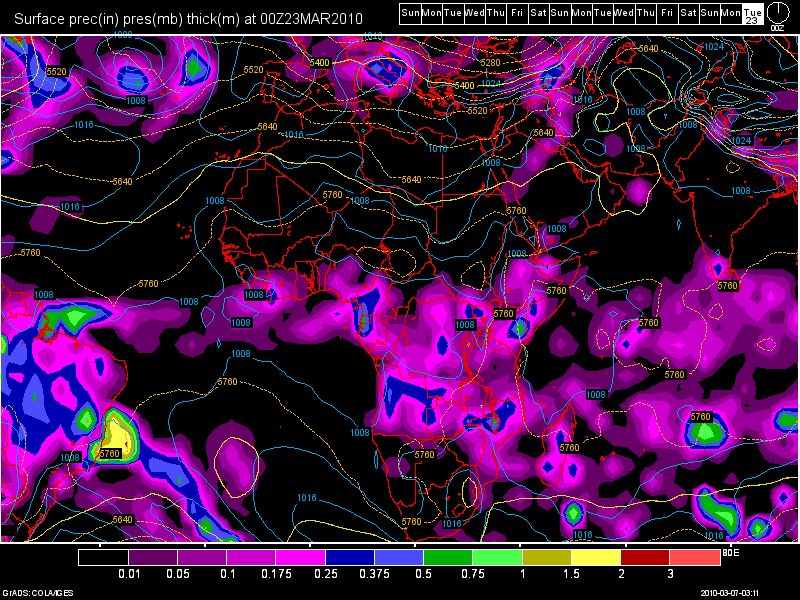Screen dimensions: 800x600
Task: Click the last Mon cell before Tue 23
Action: (731, 12)
